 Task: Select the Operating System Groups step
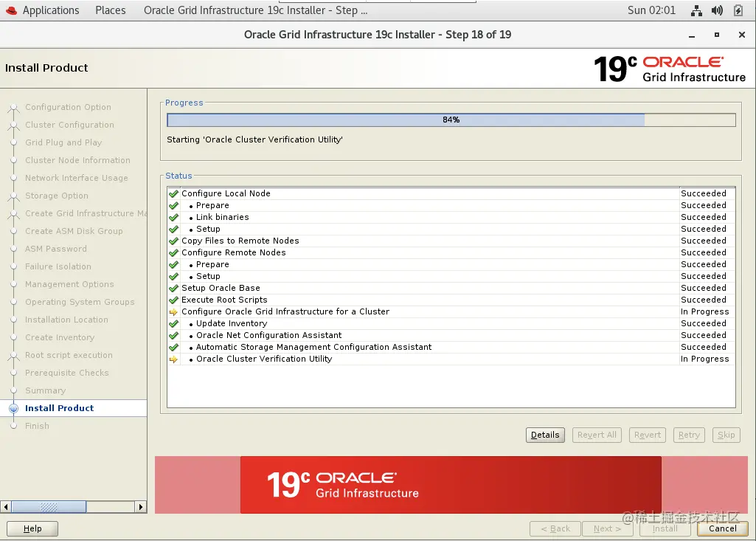[80, 302]
